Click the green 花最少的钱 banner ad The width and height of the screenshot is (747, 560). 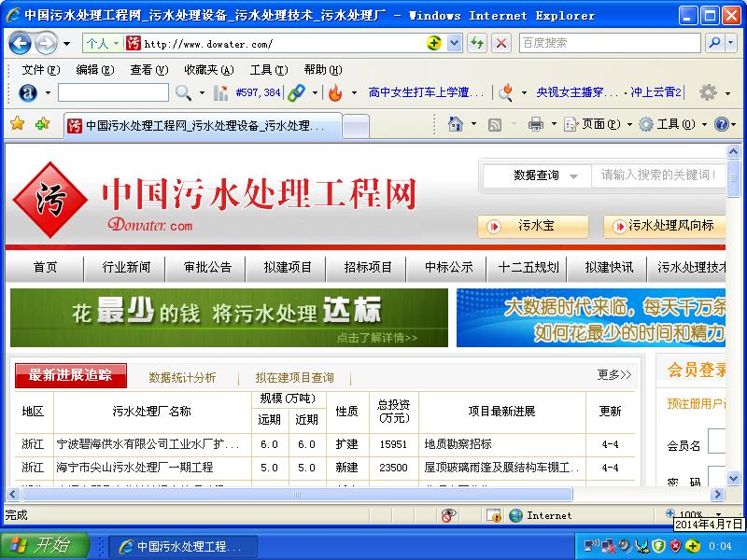(x=229, y=317)
